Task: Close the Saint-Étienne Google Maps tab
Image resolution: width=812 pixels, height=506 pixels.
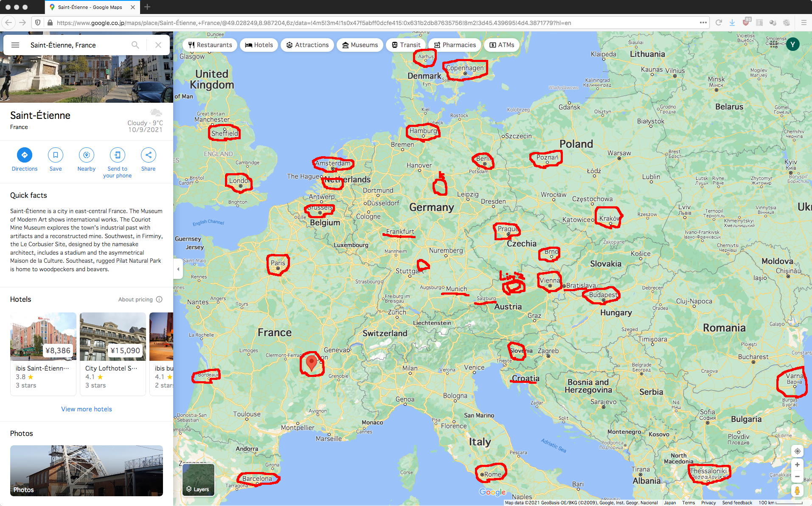Action: (x=133, y=7)
